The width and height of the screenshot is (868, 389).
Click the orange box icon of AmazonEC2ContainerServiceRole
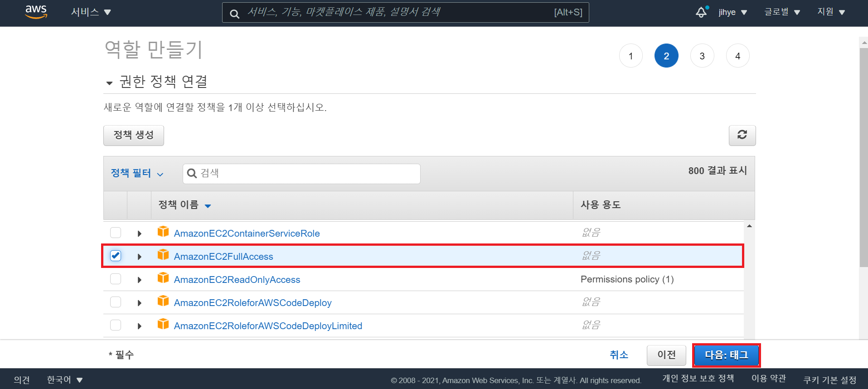[x=163, y=232]
